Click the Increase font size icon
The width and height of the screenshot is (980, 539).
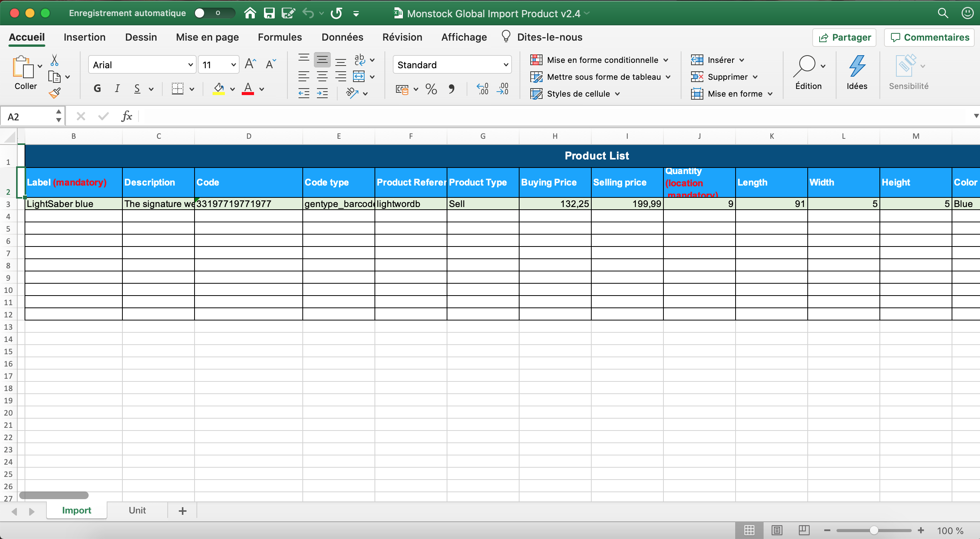pos(250,64)
